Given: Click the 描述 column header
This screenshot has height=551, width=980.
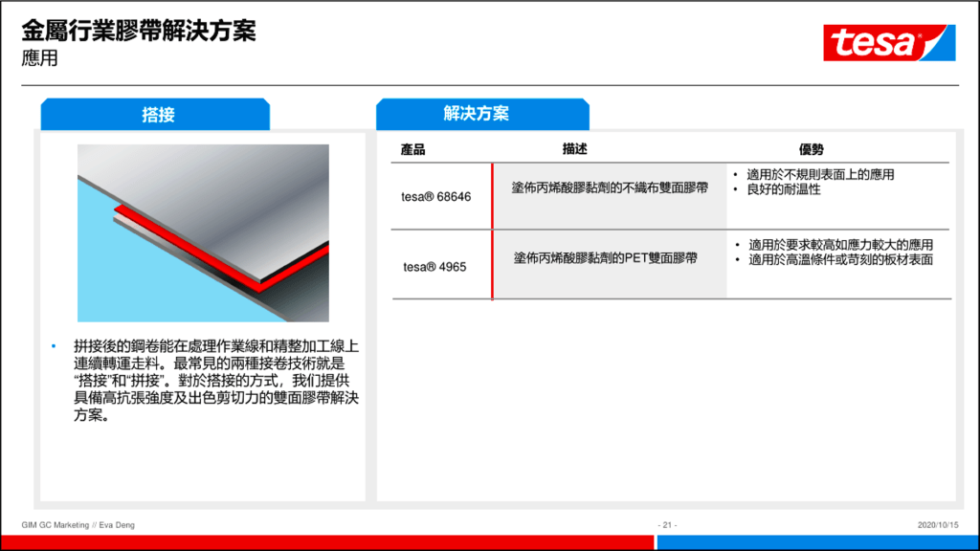Looking at the screenshot, I should pyautogui.click(x=574, y=150).
